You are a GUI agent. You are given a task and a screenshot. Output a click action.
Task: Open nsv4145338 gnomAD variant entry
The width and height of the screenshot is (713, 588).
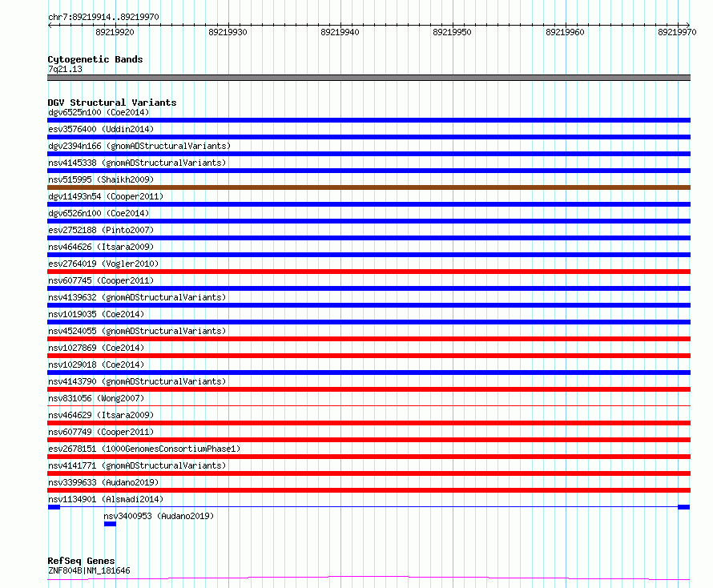pos(137,163)
